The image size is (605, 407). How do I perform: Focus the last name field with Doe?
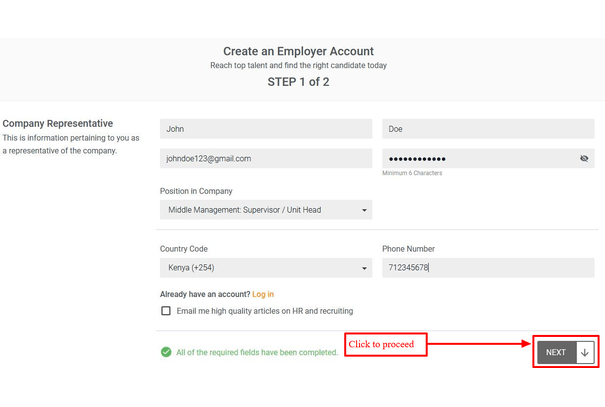(488, 129)
